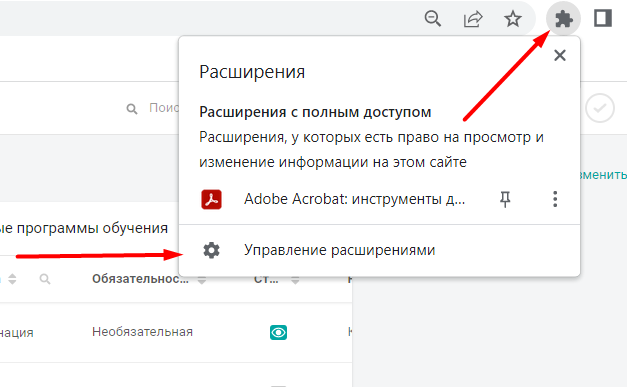
Task: Click the search magnifier icon near Поиск
Action: point(132,109)
